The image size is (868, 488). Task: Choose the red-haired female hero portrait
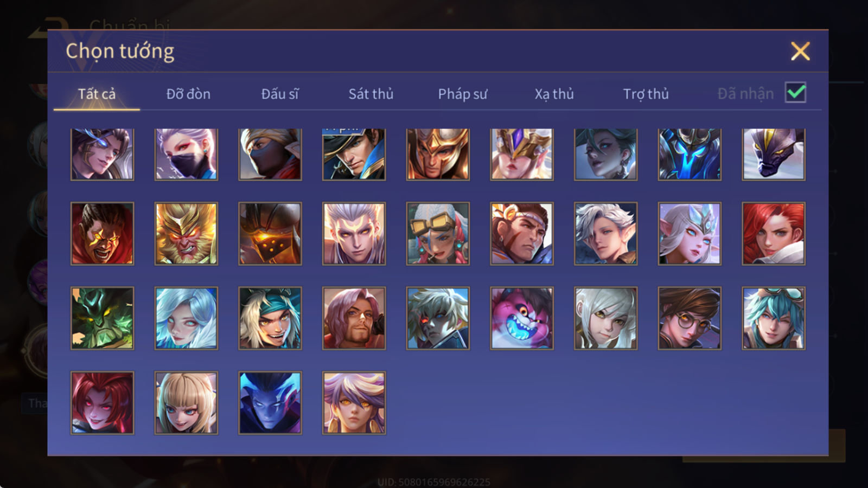[x=774, y=234]
